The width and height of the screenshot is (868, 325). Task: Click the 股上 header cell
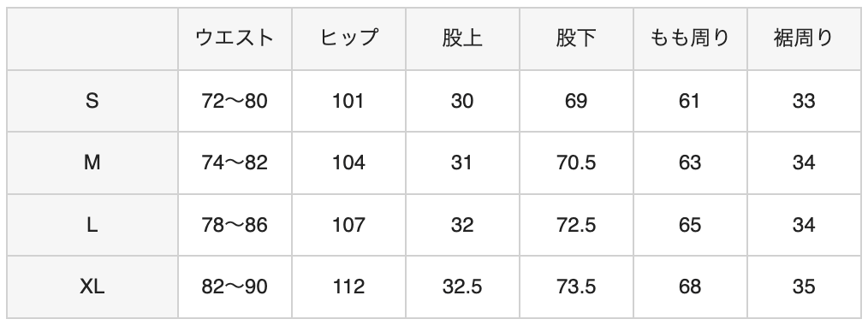(462, 38)
